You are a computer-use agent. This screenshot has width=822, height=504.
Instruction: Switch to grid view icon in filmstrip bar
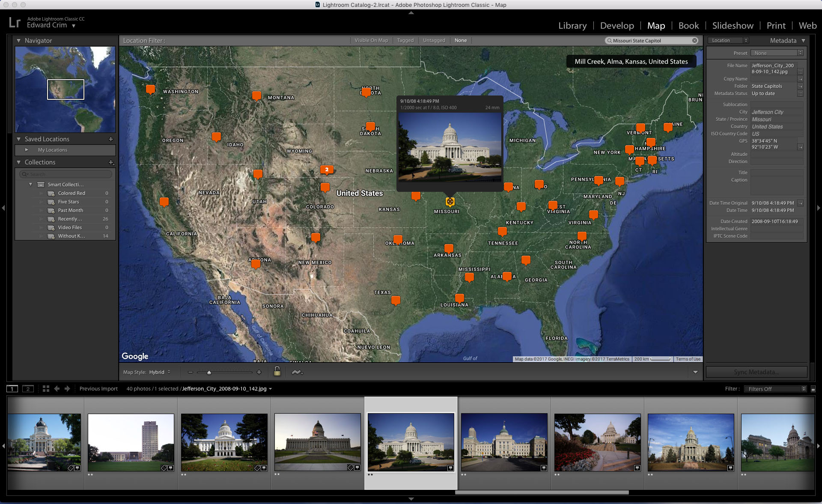(x=46, y=388)
